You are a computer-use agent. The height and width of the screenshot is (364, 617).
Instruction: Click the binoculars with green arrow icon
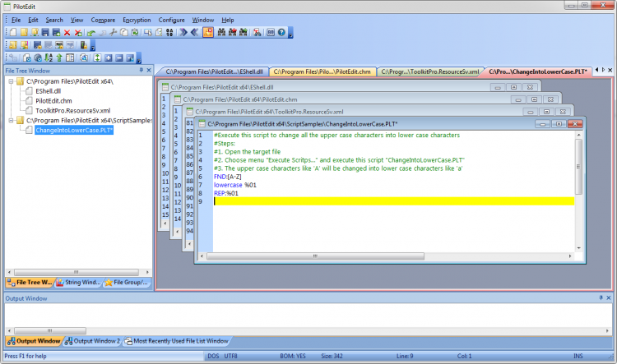(x=244, y=32)
